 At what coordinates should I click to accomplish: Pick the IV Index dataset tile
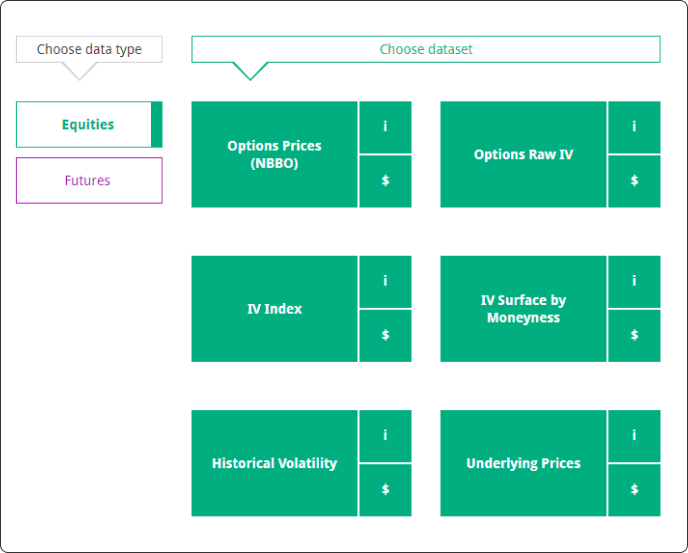(274, 309)
